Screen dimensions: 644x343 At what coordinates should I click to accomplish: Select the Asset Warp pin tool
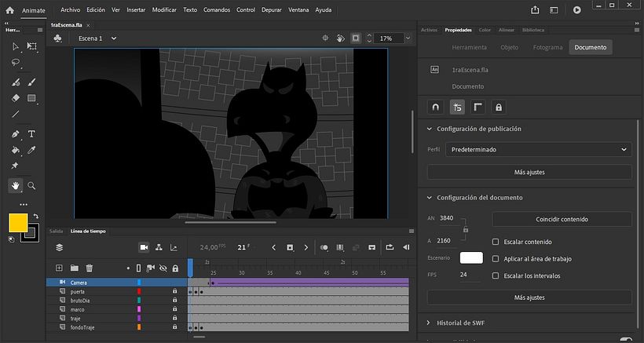15,166
